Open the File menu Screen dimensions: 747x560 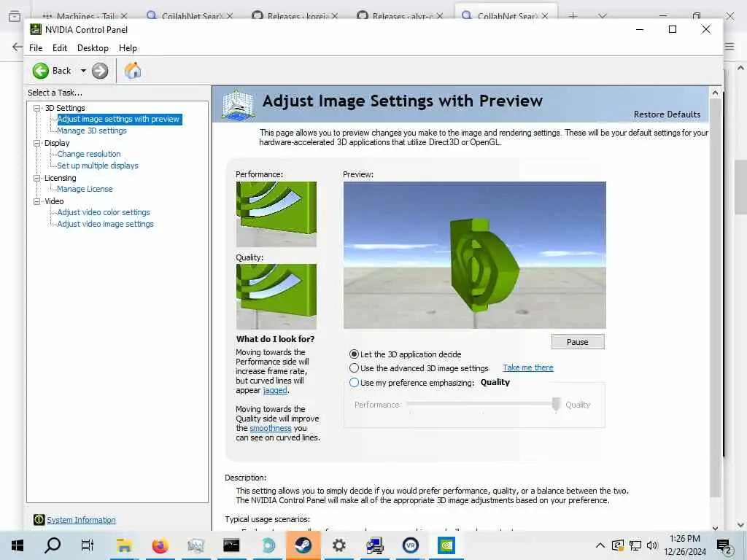point(36,48)
